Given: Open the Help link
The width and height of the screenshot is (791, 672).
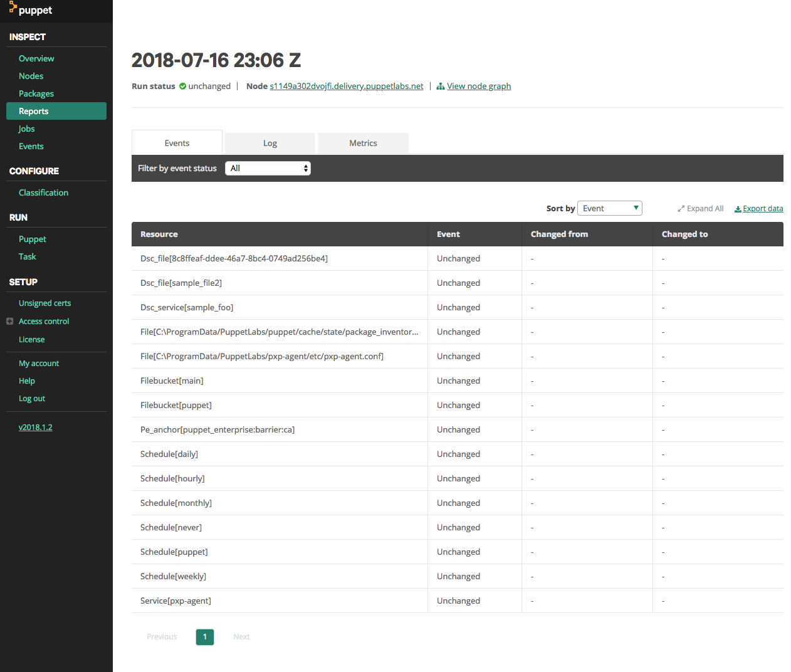Looking at the screenshot, I should 27,381.
